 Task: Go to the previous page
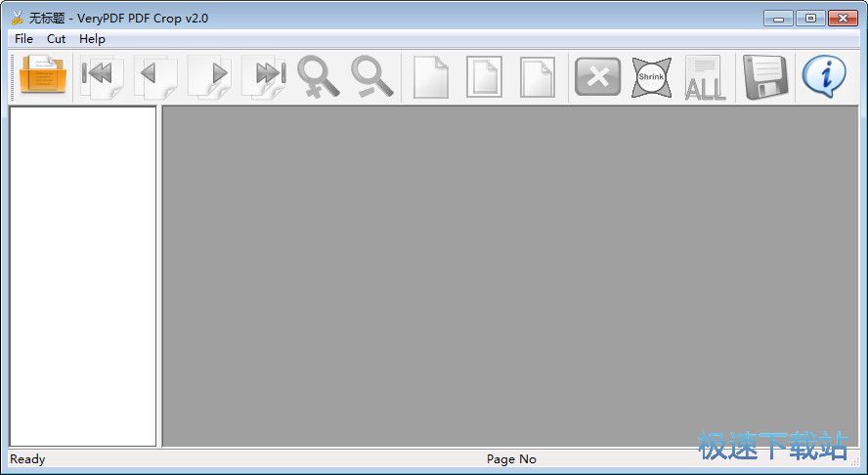click(155, 77)
